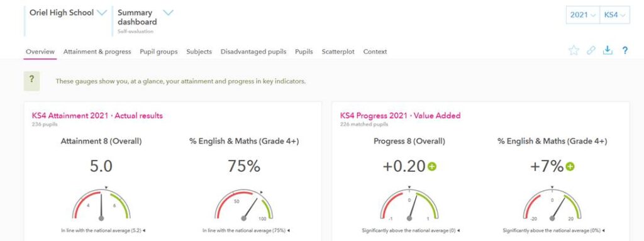Image resolution: width=644 pixels, height=241 pixels.
Task: Click KS4 Progress 2021 Value Added heading
Action: click(401, 116)
